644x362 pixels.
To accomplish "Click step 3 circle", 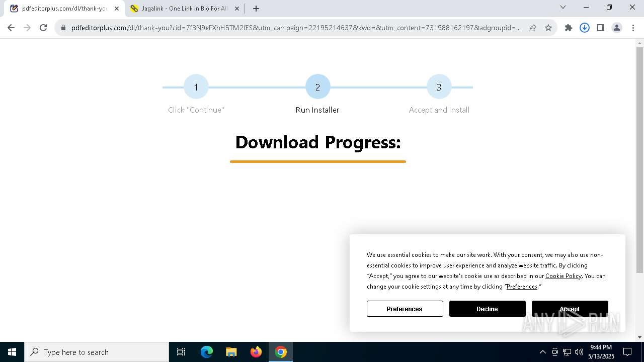I will pos(439,87).
